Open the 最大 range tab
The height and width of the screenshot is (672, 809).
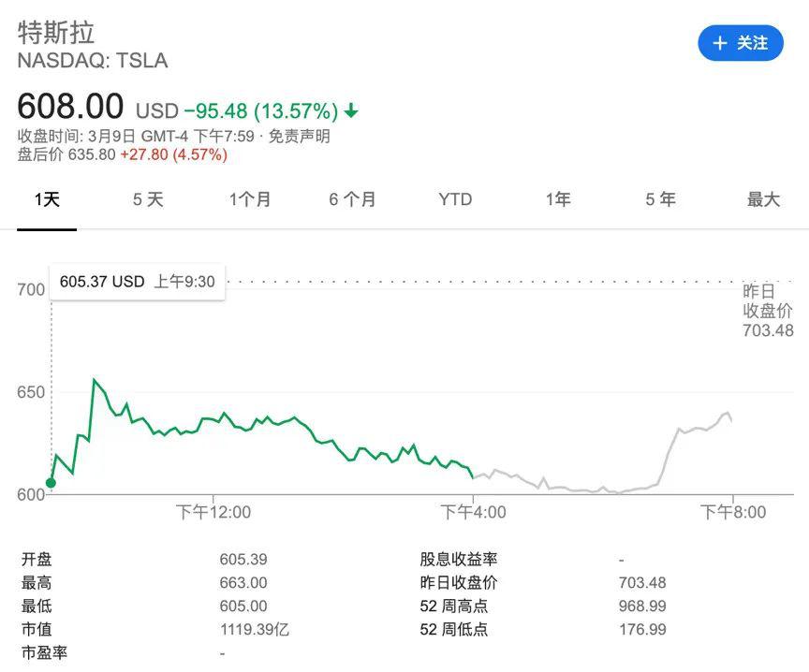click(764, 199)
